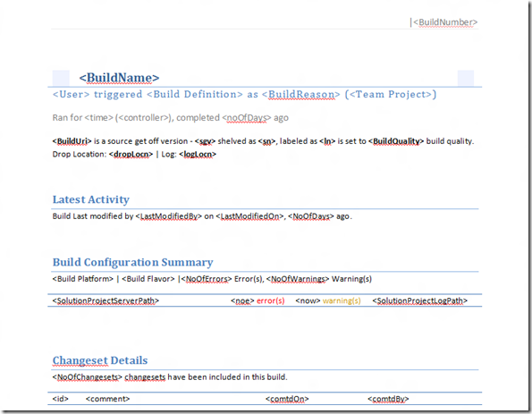Click the red error(s) text

270,300
